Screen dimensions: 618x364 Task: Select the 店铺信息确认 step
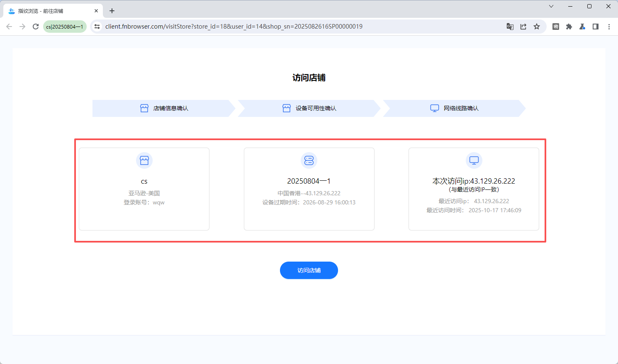[x=164, y=108]
